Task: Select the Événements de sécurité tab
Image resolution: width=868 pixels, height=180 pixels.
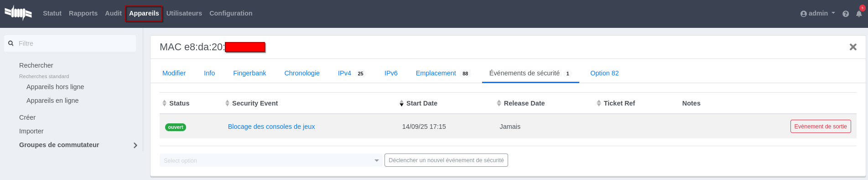Action: [x=530, y=73]
